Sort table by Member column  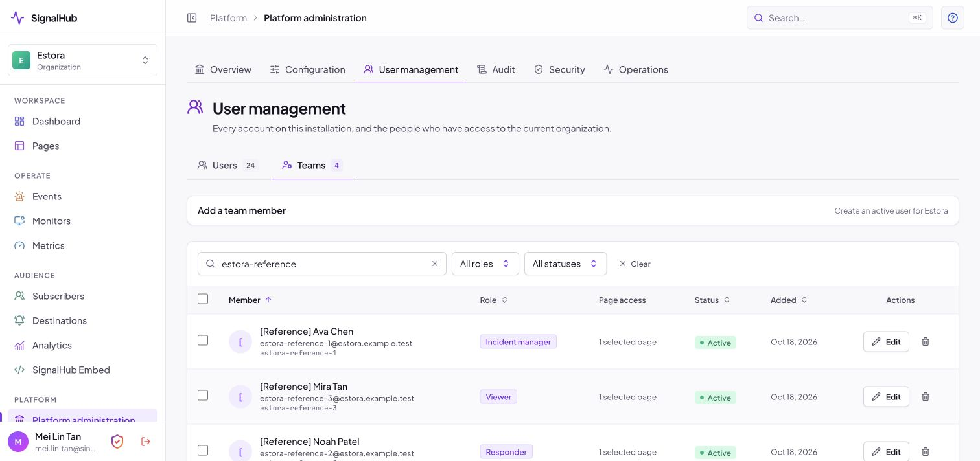[250, 300]
